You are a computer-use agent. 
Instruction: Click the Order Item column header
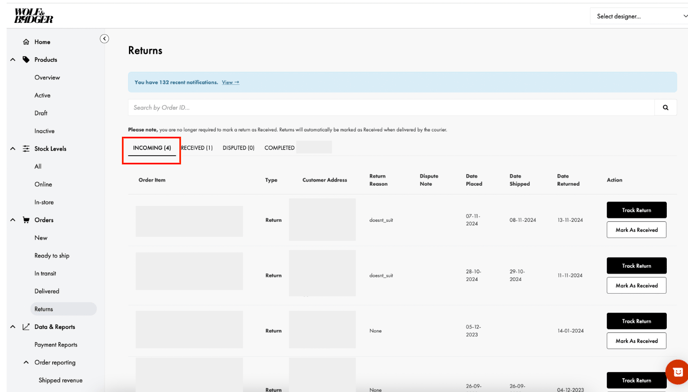tap(152, 180)
